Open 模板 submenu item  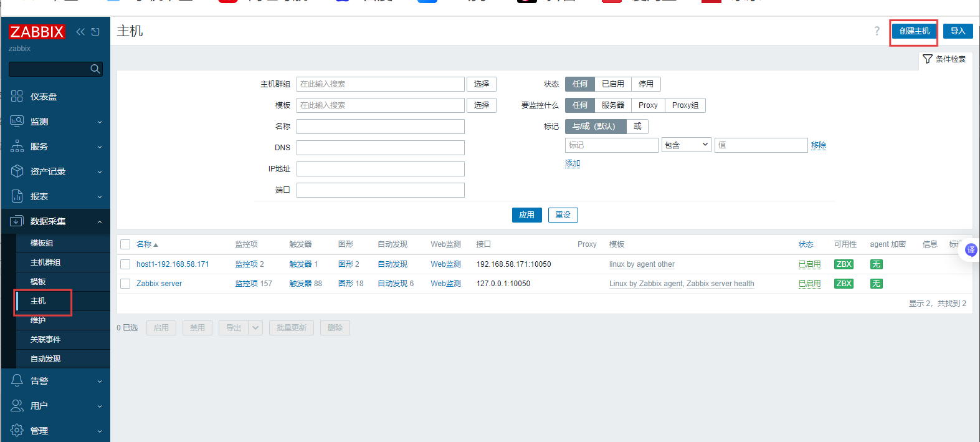[63, 282]
